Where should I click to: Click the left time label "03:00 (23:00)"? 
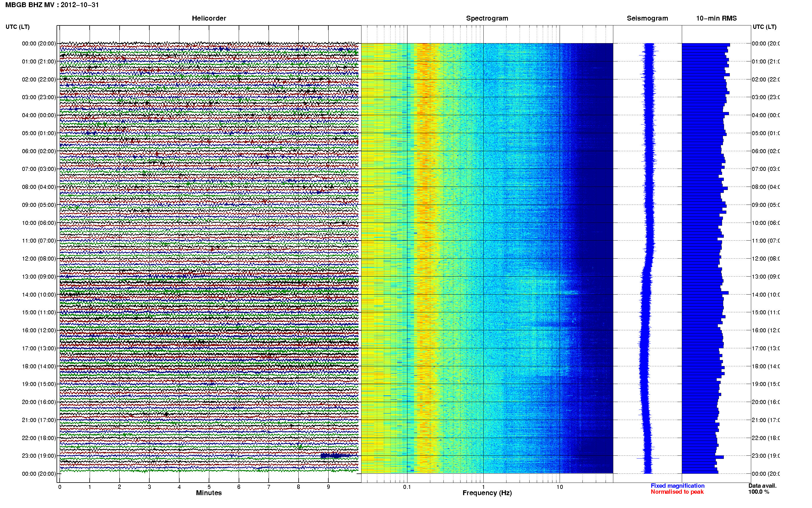[x=39, y=97]
